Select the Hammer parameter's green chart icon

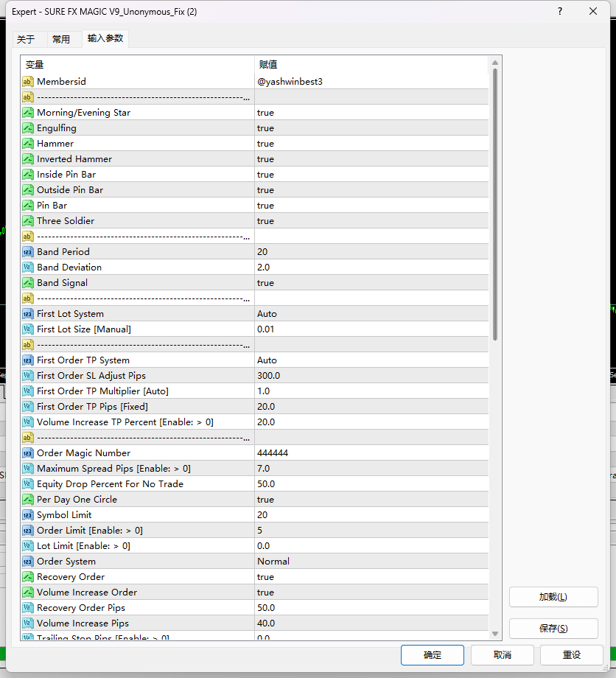pyautogui.click(x=28, y=143)
